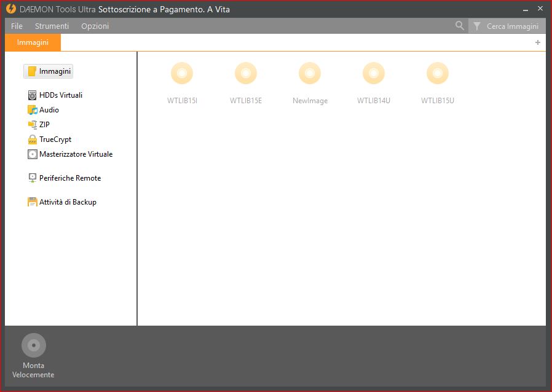552x392 pixels.
Task: Click the Masterizzatore Virtuale disc icon
Action: tap(32, 154)
